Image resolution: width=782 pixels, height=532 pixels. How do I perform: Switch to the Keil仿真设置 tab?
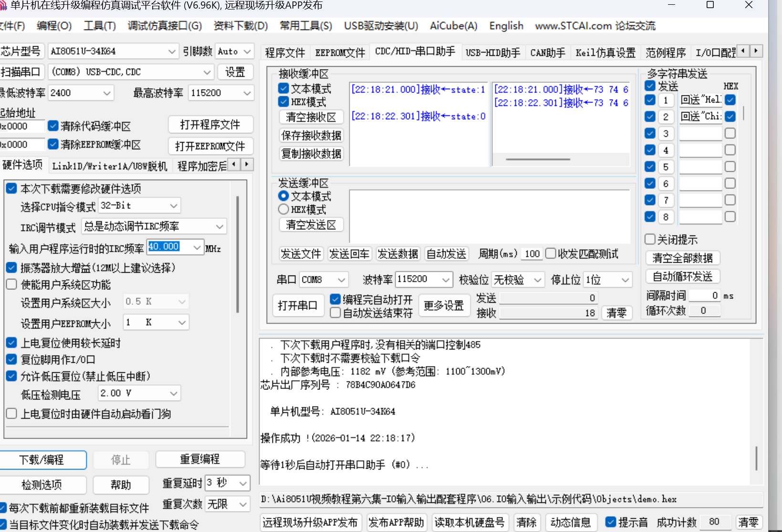605,52
